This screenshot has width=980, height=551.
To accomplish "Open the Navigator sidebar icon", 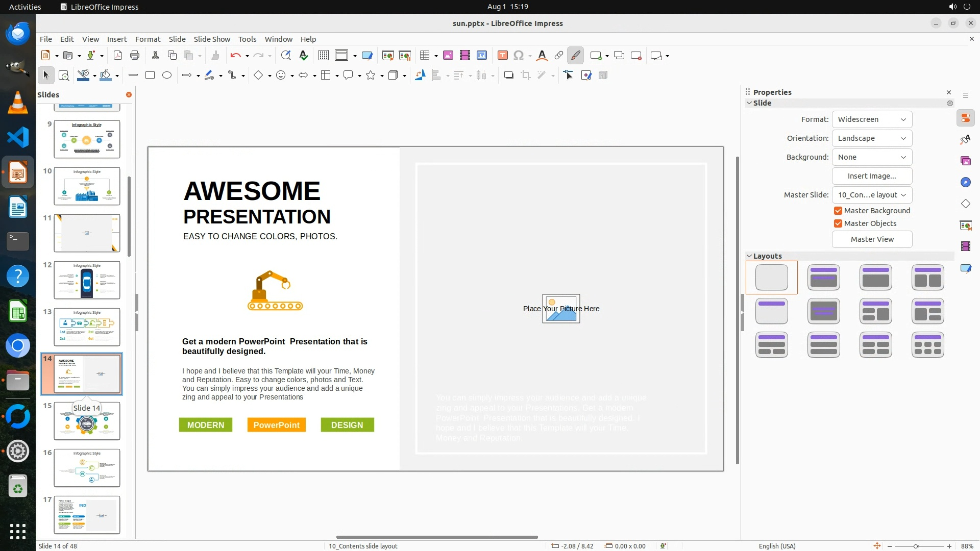I will 965,183.
